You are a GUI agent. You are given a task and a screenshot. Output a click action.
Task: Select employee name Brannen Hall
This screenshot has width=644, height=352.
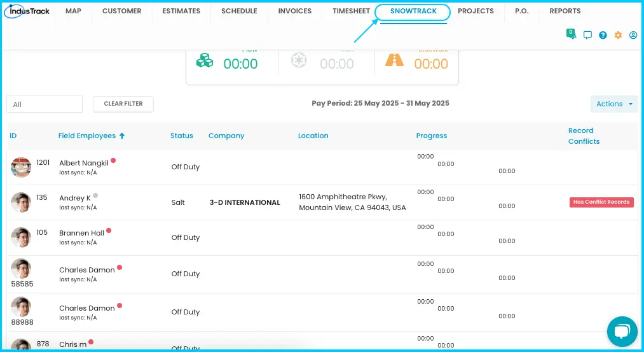[x=82, y=233]
